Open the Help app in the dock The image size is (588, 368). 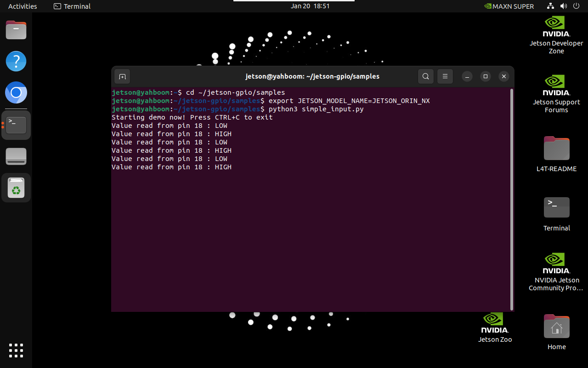click(x=16, y=61)
